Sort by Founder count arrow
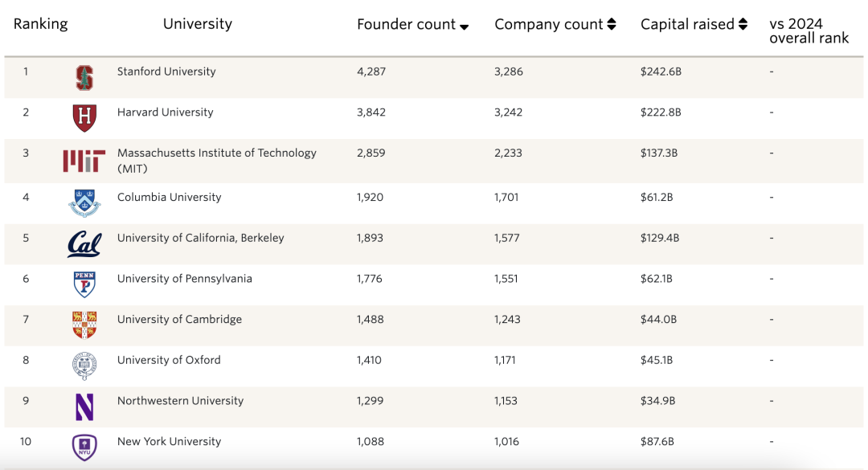Viewport: 868px width, 470px height. point(464,27)
